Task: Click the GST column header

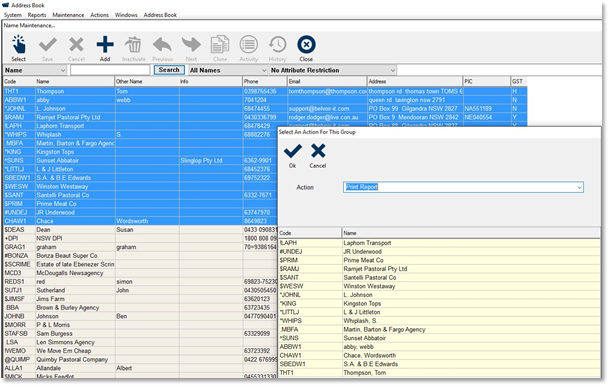Action: (519, 81)
